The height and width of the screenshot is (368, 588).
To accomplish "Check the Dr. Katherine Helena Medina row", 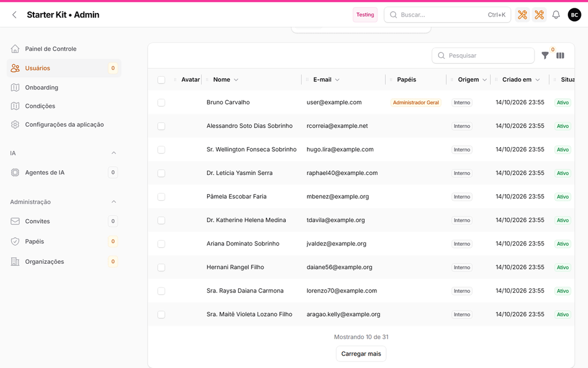I will point(161,220).
